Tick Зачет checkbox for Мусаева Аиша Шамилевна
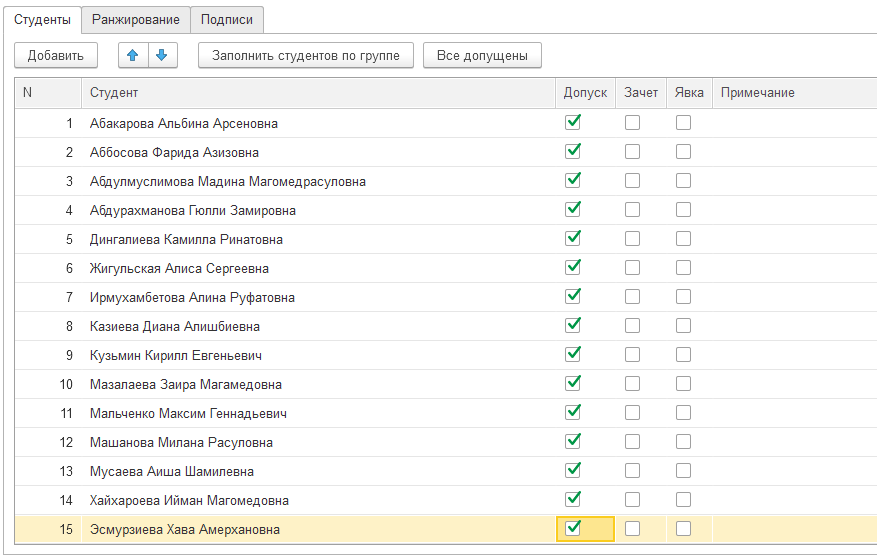This screenshot has width=877, height=556. (x=633, y=471)
